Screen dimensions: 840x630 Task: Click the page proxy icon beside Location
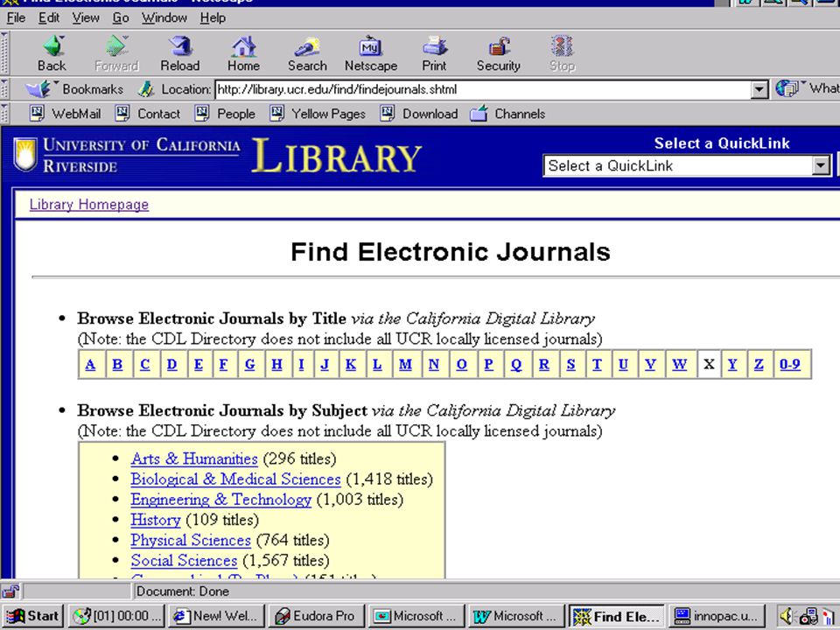[x=146, y=89]
